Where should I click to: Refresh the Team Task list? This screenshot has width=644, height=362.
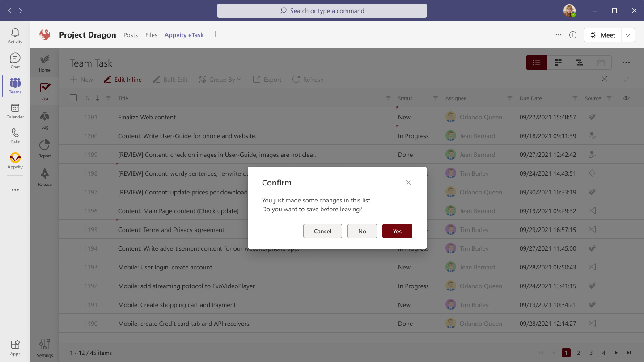tap(308, 79)
